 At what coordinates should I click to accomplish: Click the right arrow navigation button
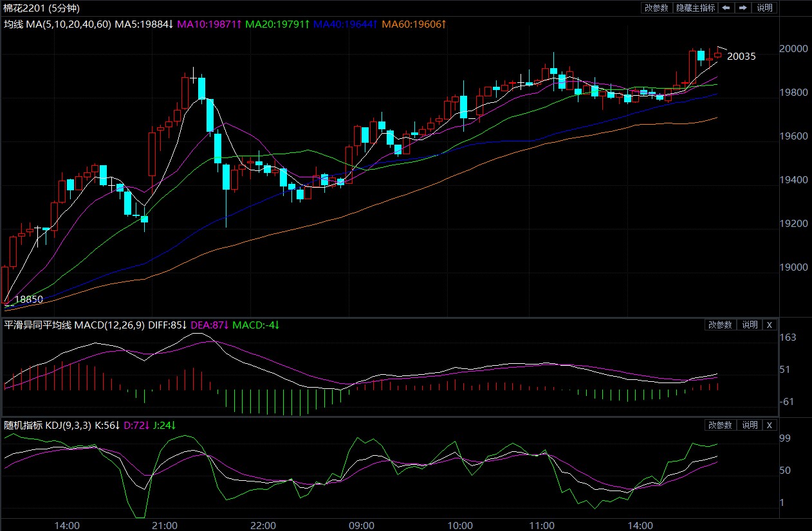(743, 8)
